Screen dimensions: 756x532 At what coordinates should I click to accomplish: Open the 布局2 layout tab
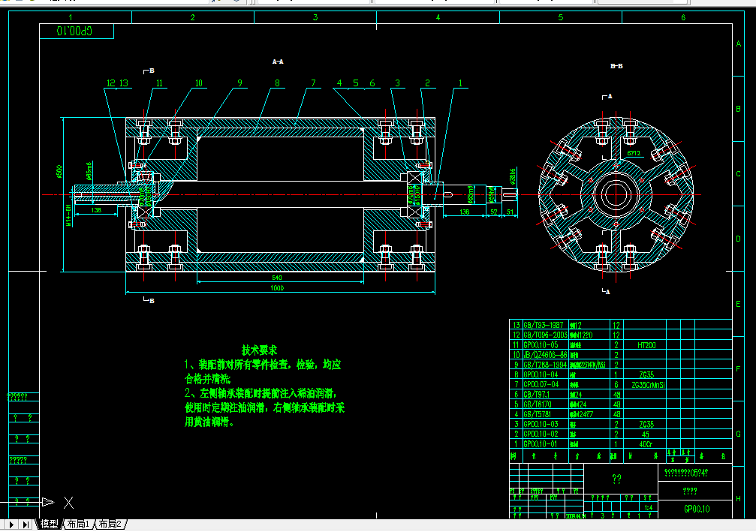coord(110,524)
